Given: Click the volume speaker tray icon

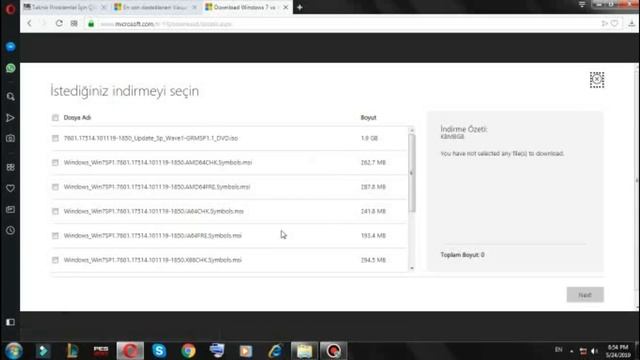Looking at the screenshot, I should 594,351.
